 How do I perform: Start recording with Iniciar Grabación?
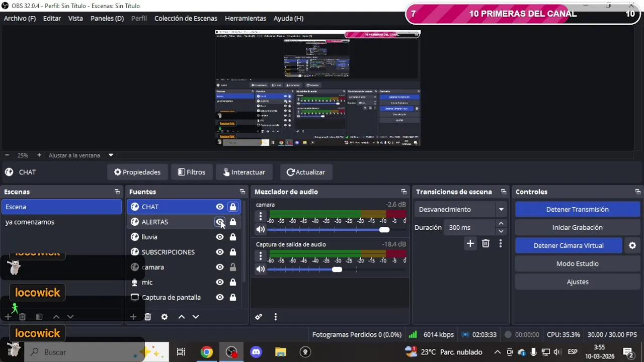pyautogui.click(x=578, y=227)
